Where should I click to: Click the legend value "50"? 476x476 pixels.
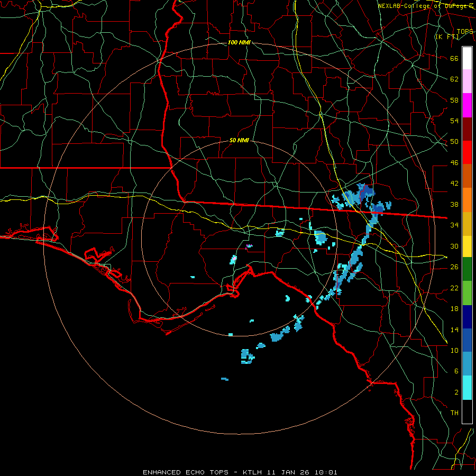[454, 142]
